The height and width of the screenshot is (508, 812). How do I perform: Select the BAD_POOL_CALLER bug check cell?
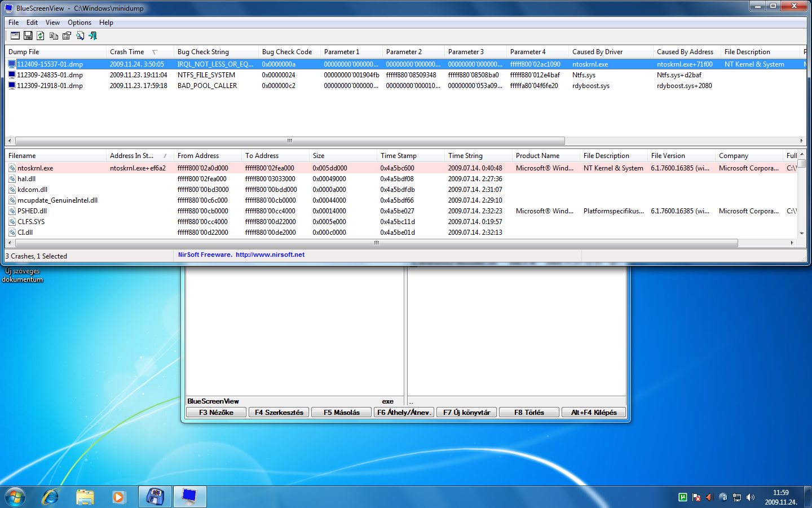[x=207, y=85]
